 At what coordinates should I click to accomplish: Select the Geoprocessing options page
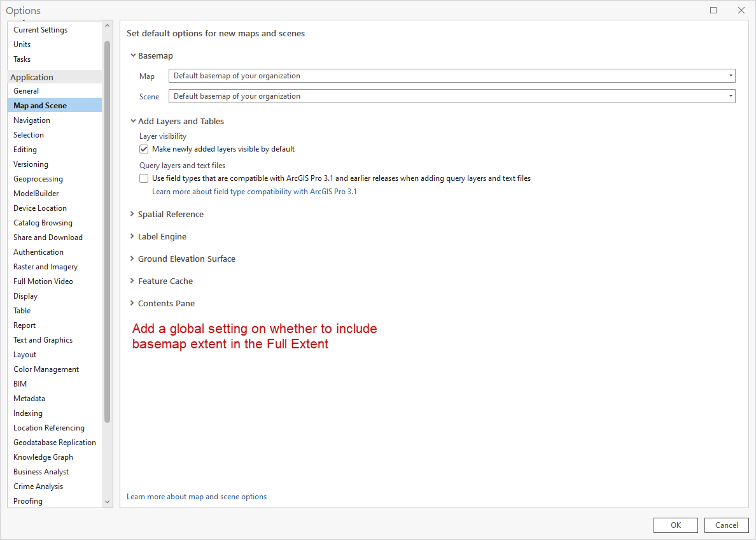38,179
